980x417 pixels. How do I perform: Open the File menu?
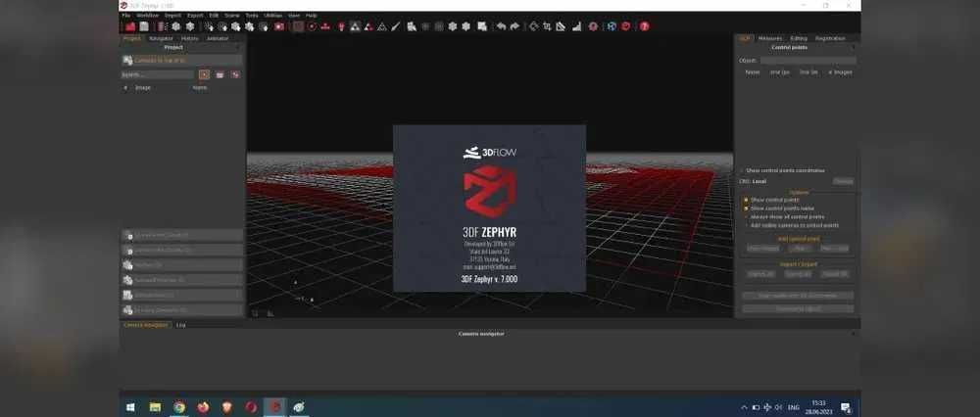click(125, 15)
